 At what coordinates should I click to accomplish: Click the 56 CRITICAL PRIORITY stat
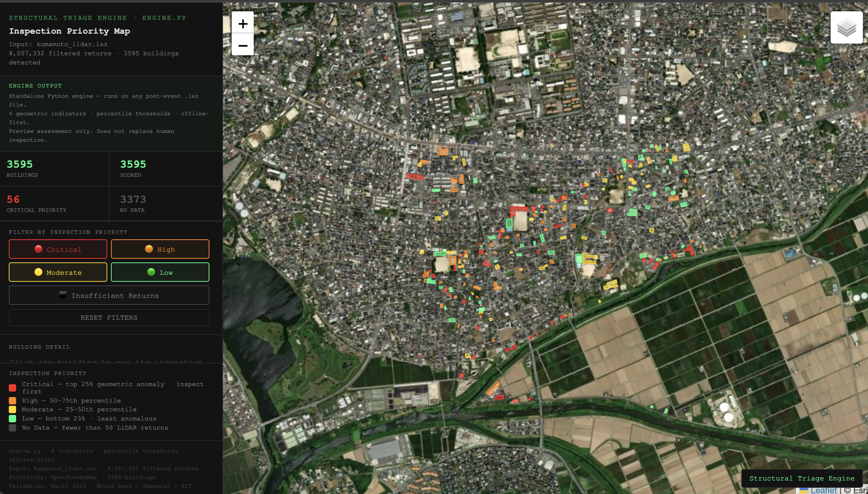pos(55,204)
